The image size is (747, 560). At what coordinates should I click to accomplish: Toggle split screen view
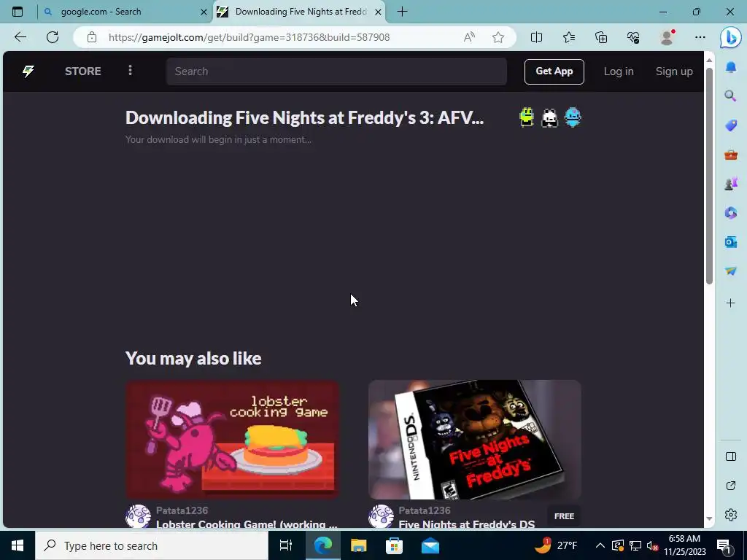click(x=536, y=37)
